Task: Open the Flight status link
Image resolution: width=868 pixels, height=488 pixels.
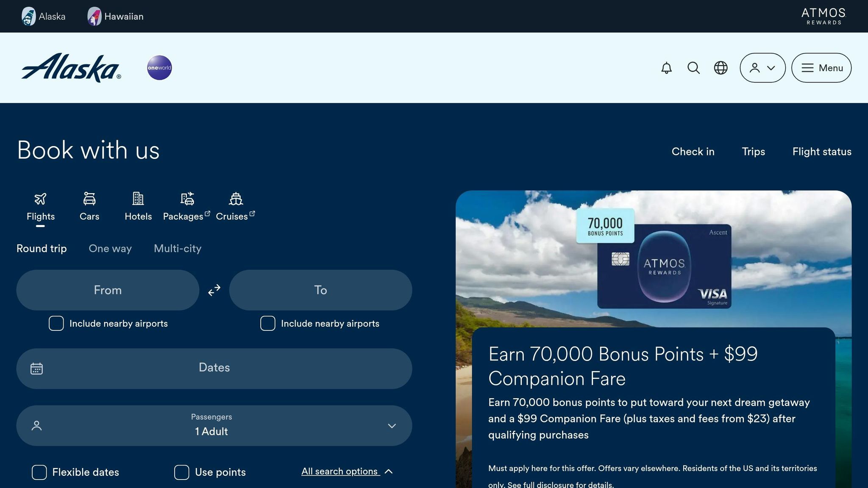Action: 822,152
